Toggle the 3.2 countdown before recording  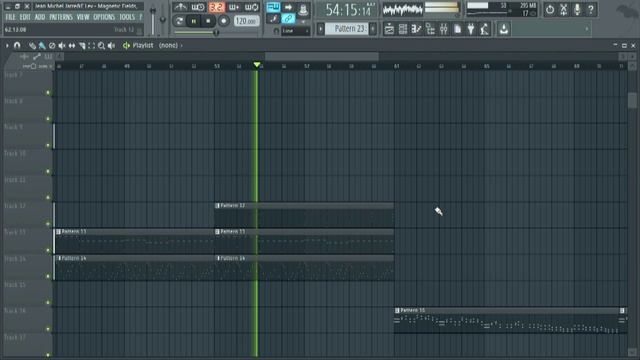(216, 7)
